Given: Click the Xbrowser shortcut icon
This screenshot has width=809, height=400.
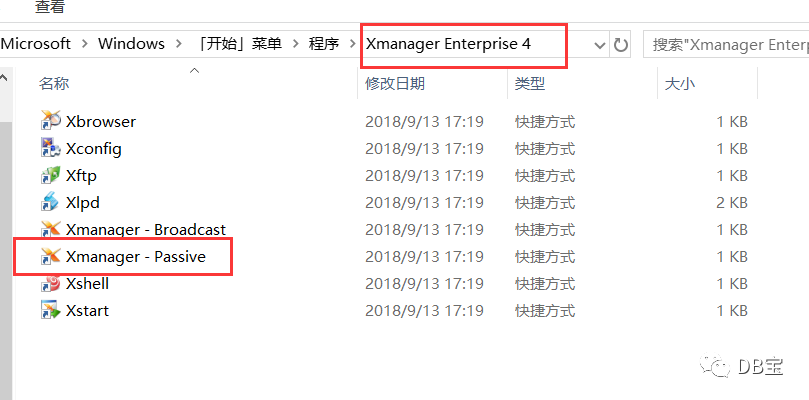Looking at the screenshot, I should click(50, 121).
